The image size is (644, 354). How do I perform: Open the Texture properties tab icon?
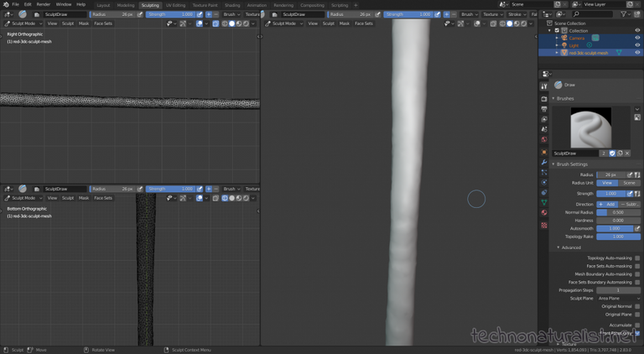544,225
